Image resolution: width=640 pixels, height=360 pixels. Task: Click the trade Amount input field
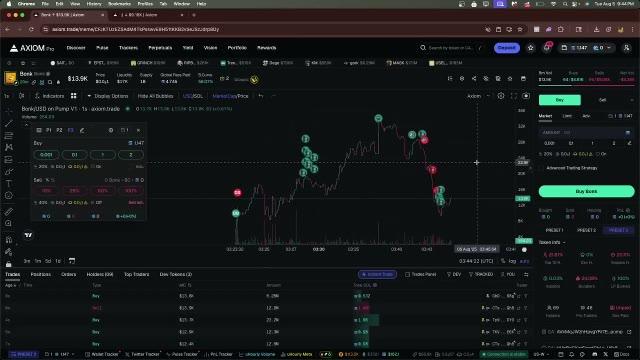587,133
